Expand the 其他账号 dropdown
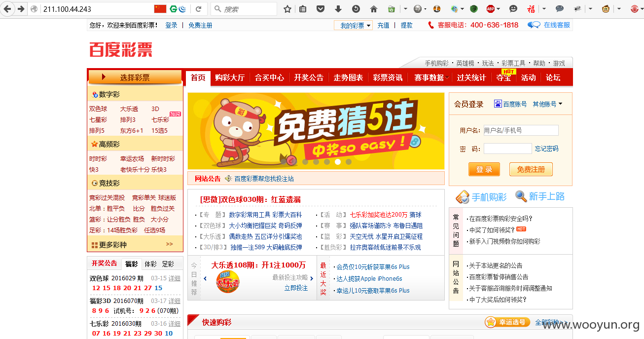Image resolution: width=644 pixels, height=339 pixels. point(547,104)
